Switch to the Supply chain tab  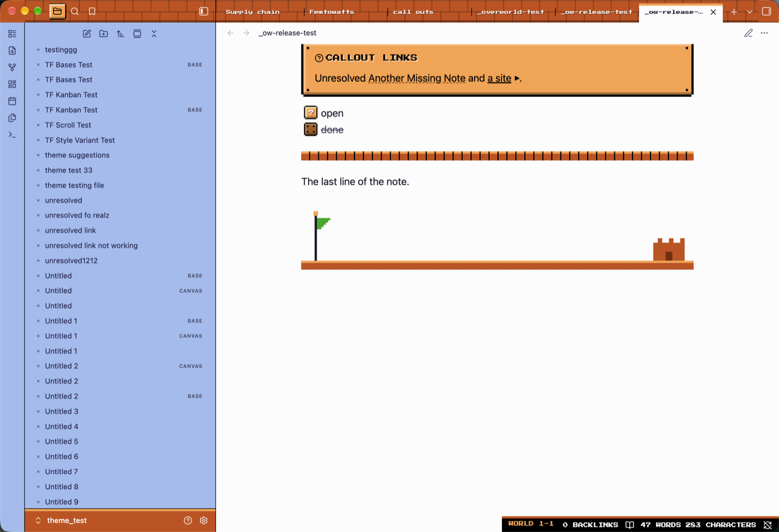coord(253,12)
